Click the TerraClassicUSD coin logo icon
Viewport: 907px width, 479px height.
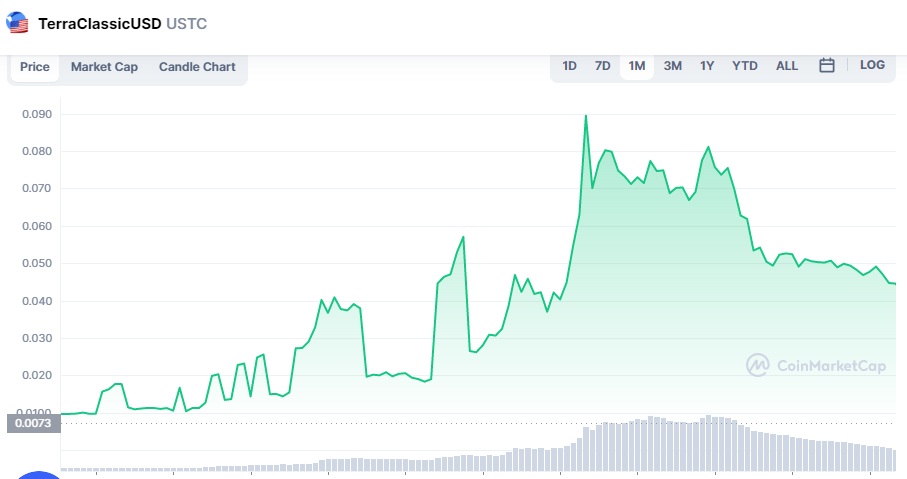(17, 23)
